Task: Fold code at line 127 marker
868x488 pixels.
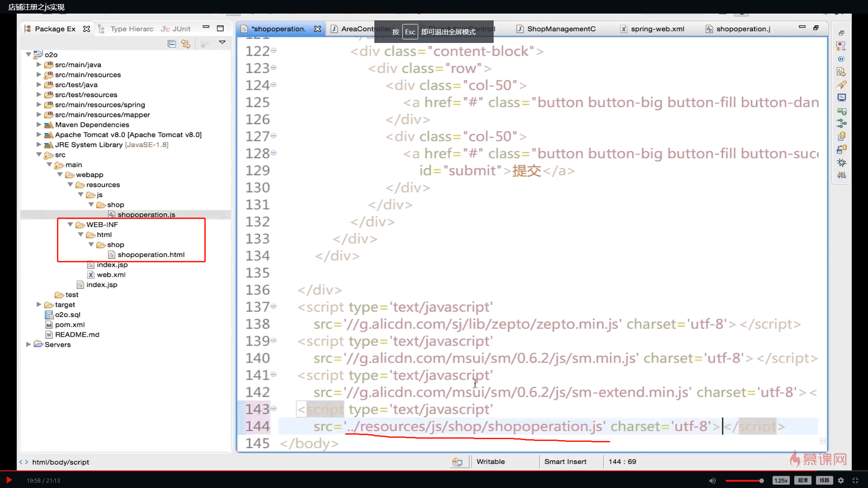Action: 274,136
